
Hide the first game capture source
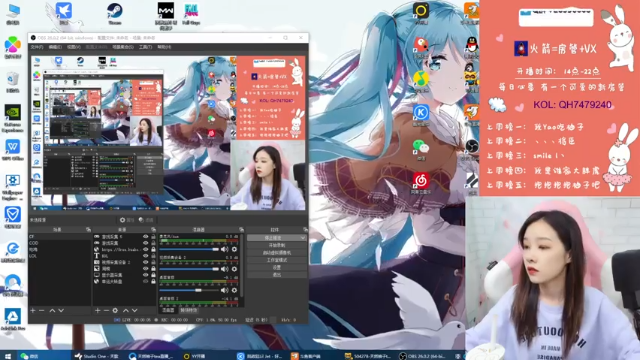pos(145,236)
